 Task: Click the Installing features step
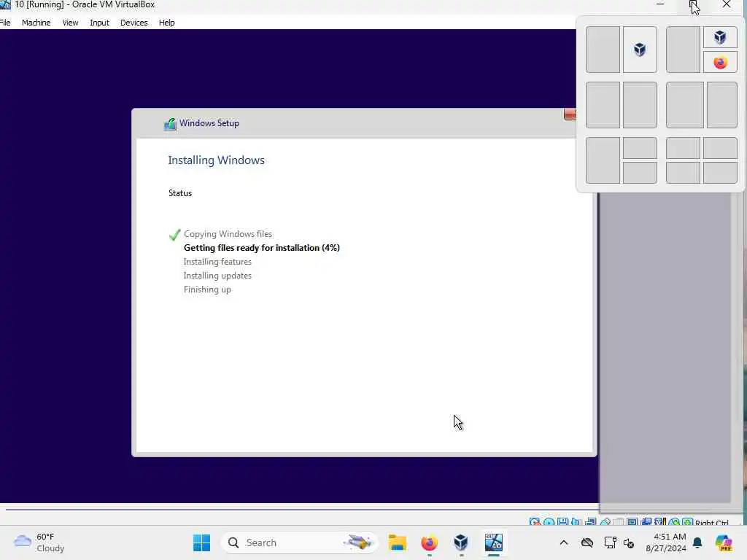pyautogui.click(x=217, y=262)
